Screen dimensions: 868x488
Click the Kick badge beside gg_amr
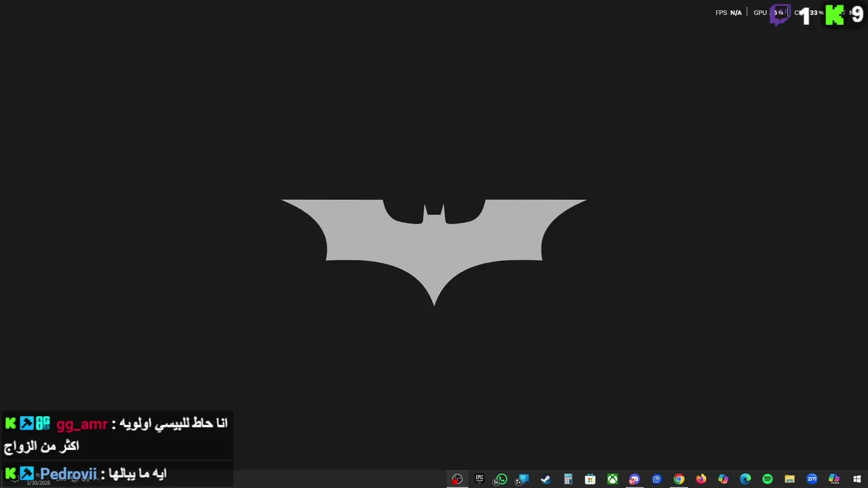point(10,424)
